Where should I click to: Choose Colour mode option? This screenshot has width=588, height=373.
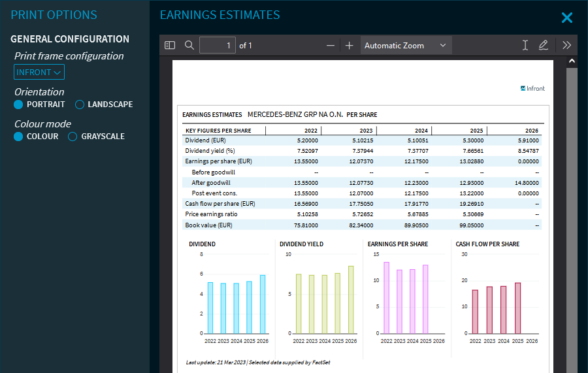[19, 137]
